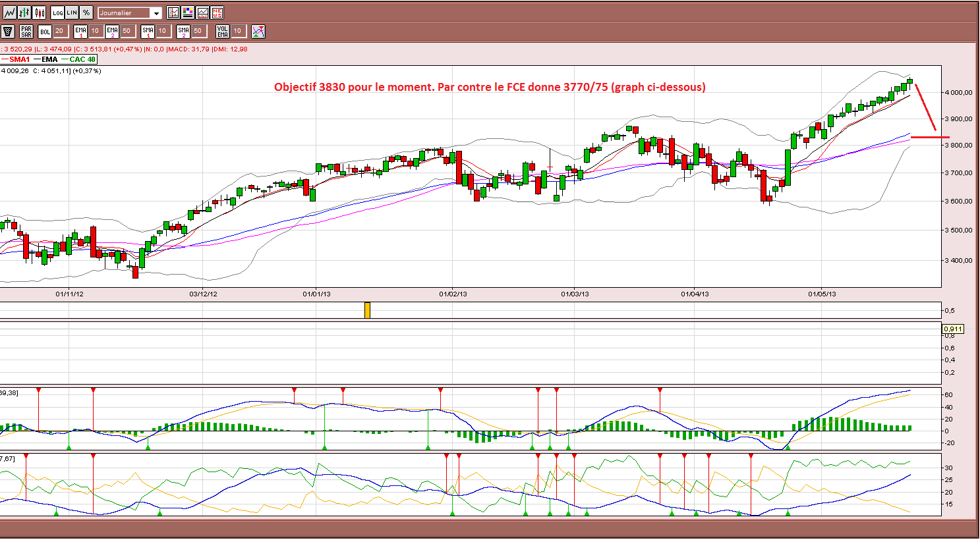Open the Journalier period dropdown

(x=130, y=13)
